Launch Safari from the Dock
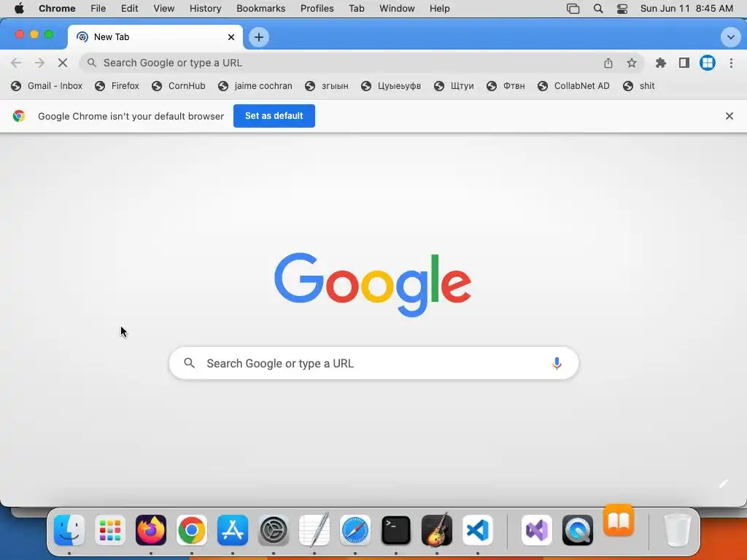The image size is (747, 560). pos(355,530)
